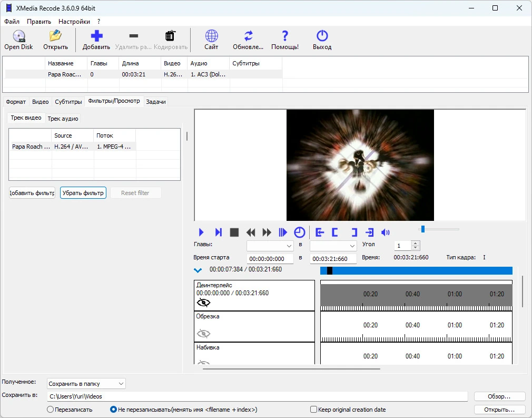The image size is (532, 418).
Task: Click the Открыть folder icon in toolbar
Action: tap(55, 36)
